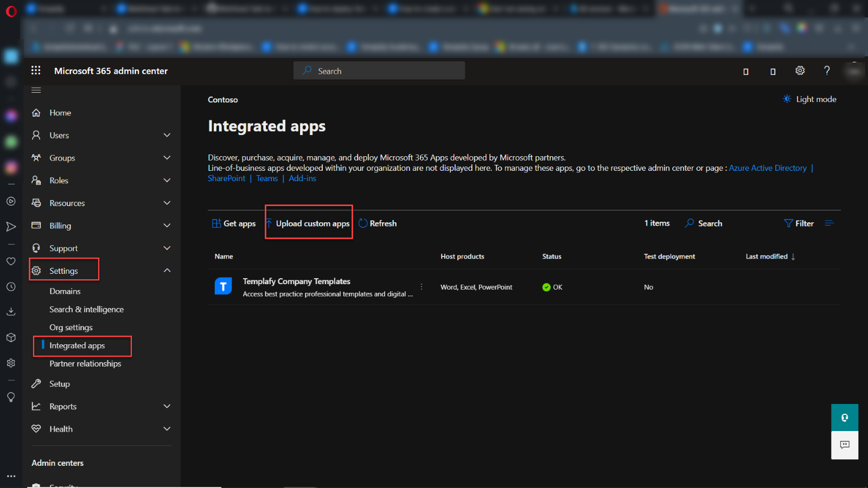Expand the Users menu chevron
The width and height of the screenshot is (868, 488).
pyautogui.click(x=167, y=135)
